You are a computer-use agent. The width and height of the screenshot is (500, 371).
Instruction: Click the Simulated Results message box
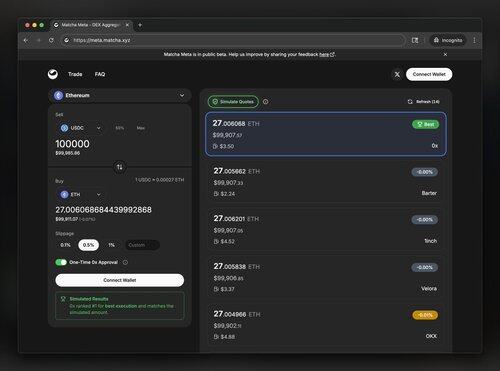(x=120, y=306)
